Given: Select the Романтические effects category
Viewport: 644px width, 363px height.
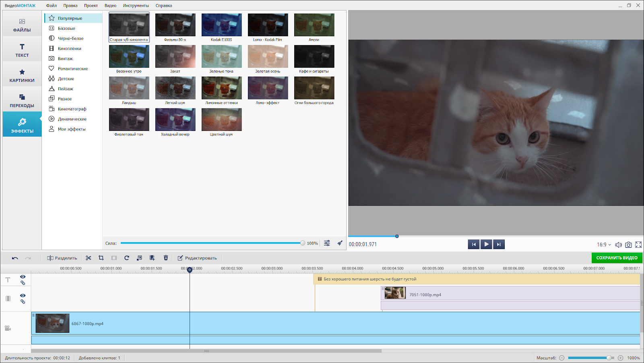Looking at the screenshot, I should pyautogui.click(x=73, y=68).
